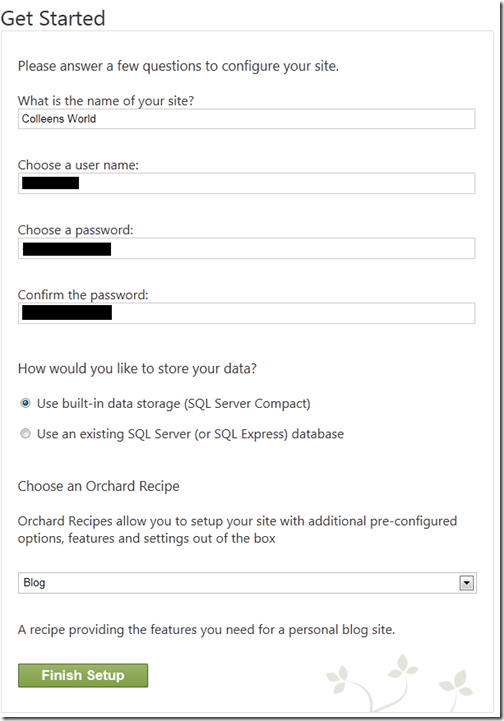The height and width of the screenshot is (721, 504).
Task: Click the 'Choose an Orchard Recipe' heading
Action: [x=98, y=486]
